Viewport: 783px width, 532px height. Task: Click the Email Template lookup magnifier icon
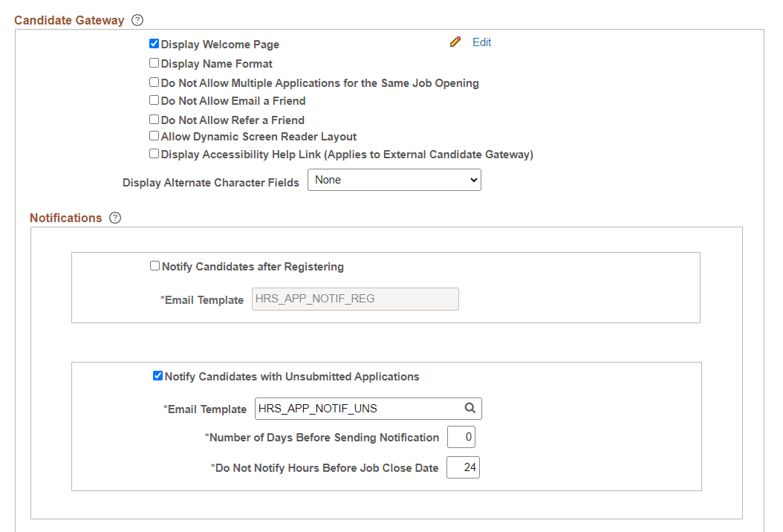coord(470,408)
